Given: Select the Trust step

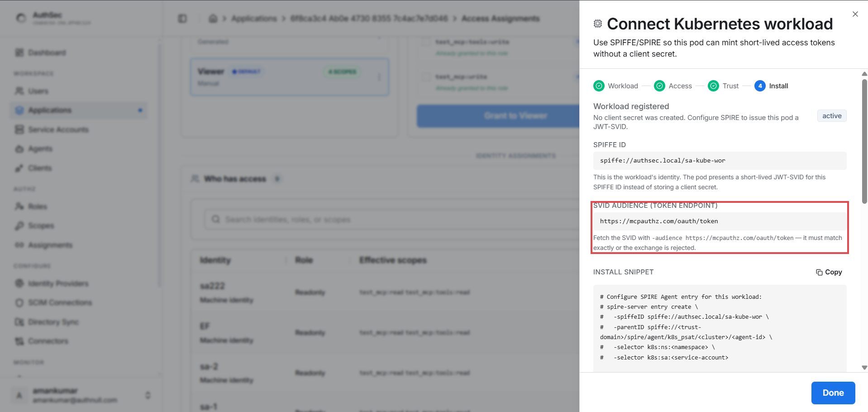Looking at the screenshot, I should (x=723, y=86).
